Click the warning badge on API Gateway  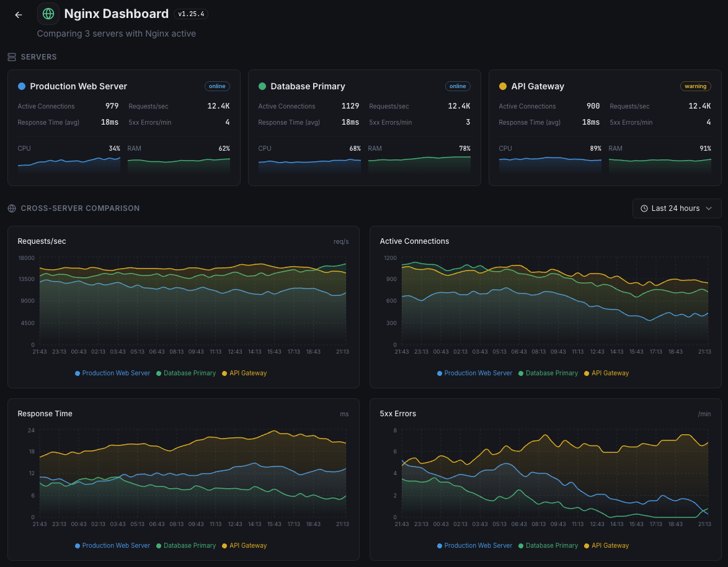coord(695,86)
